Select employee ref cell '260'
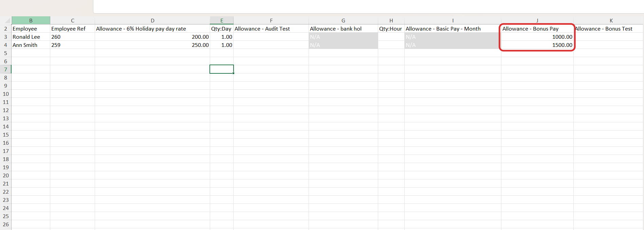 coord(73,37)
